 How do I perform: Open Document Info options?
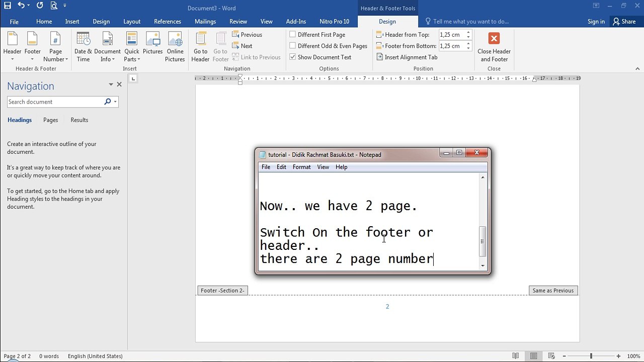point(107,47)
